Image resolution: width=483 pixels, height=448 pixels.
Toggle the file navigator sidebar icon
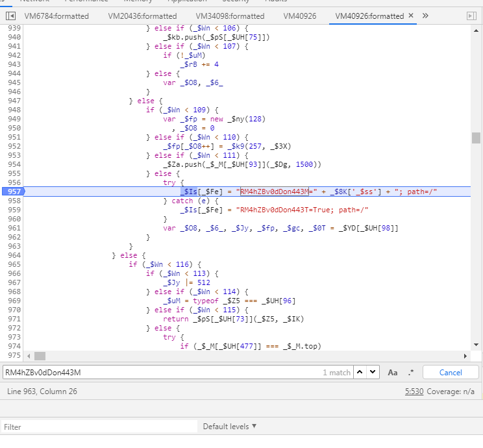[x=11, y=16]
